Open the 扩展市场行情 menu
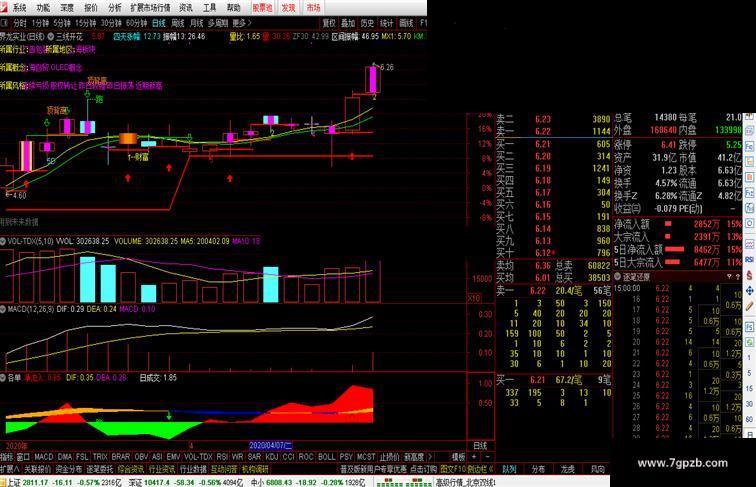The image size is (756, 487). click(150, 8)
